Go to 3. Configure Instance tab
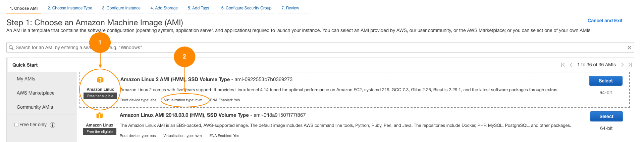 (x=121, y=8)
